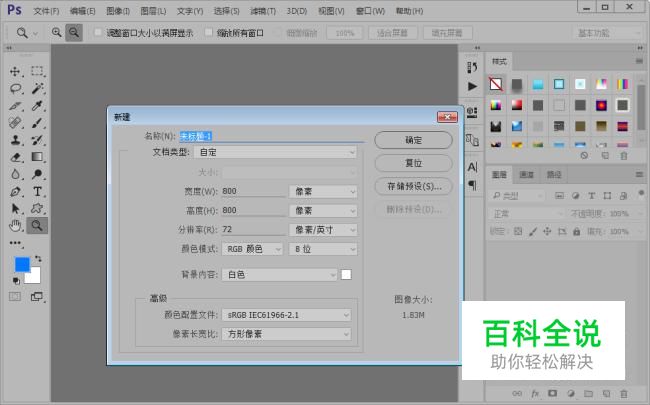
Task: Click the 适合屏幕 button
Action: coord(393,33)
